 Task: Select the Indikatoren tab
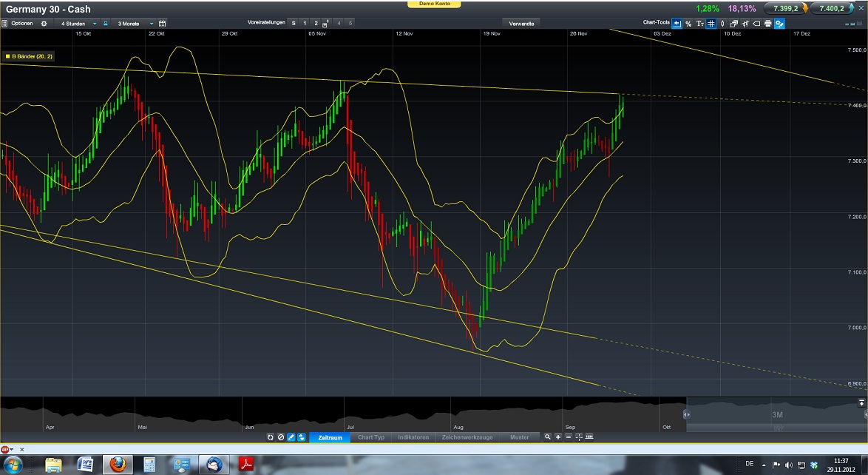413,437
